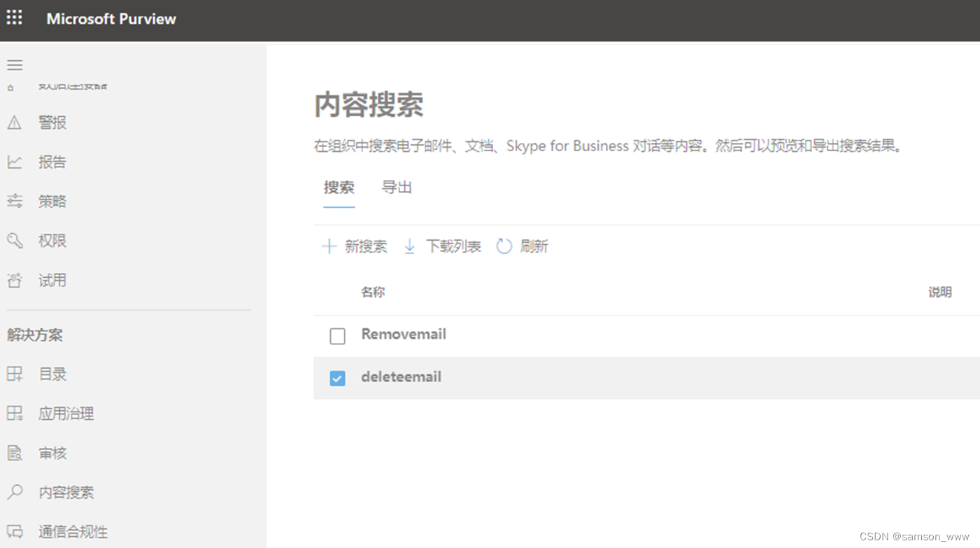Sort by the 名称 column header
980x548 pixels.
(373, 293)
